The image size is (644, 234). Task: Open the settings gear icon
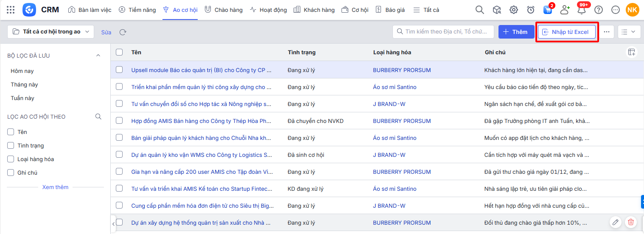513,10
